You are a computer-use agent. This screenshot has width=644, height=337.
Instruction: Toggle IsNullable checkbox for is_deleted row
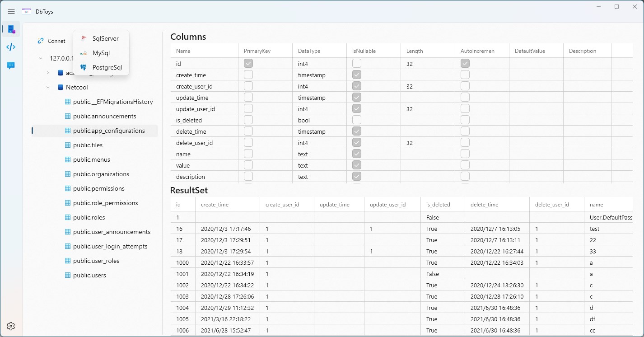(357, 120)
